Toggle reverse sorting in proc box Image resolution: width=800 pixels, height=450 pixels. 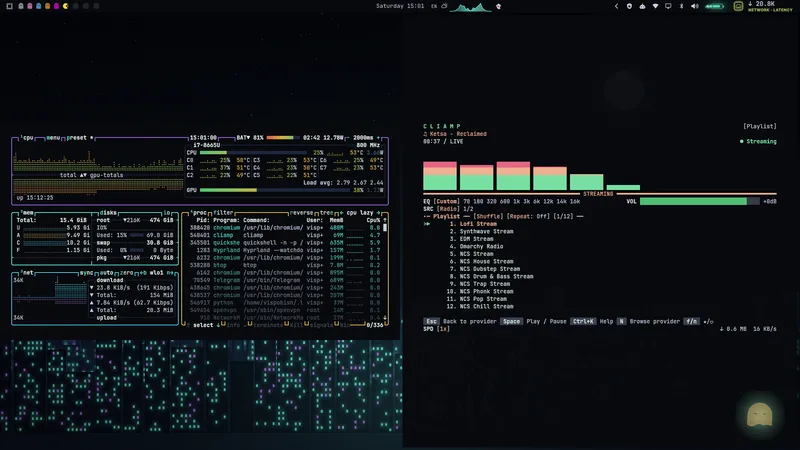(x=301, y=213)
